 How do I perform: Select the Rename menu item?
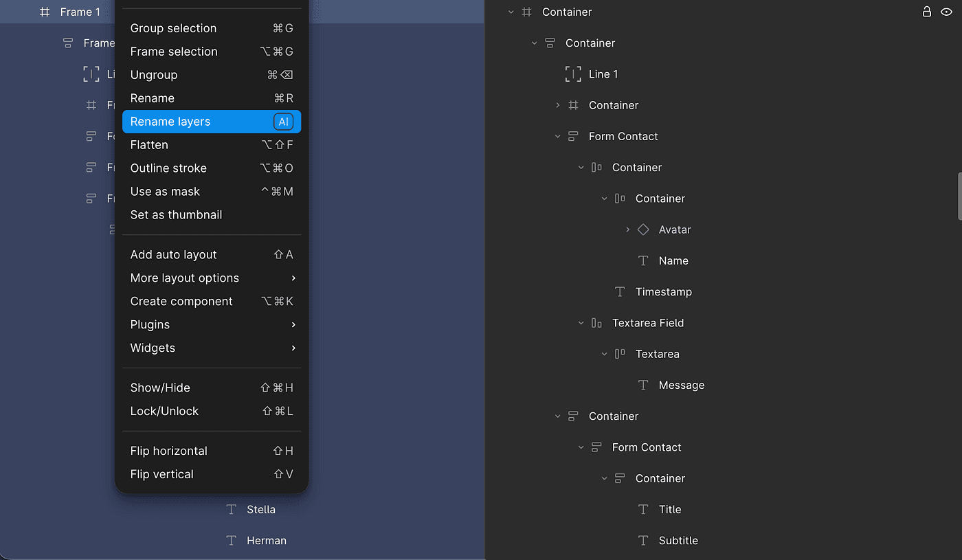pos(212,98)
